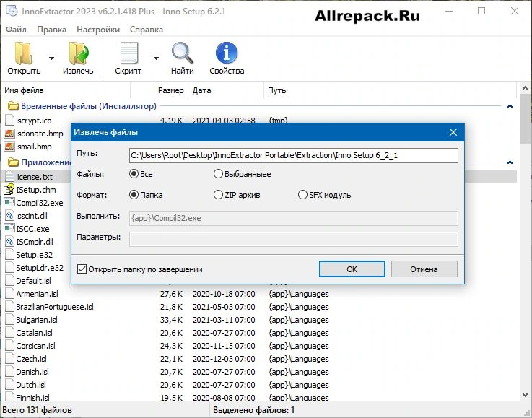
Task: Click the ISetup.chm help file icon
Action: tap(9, 190)
